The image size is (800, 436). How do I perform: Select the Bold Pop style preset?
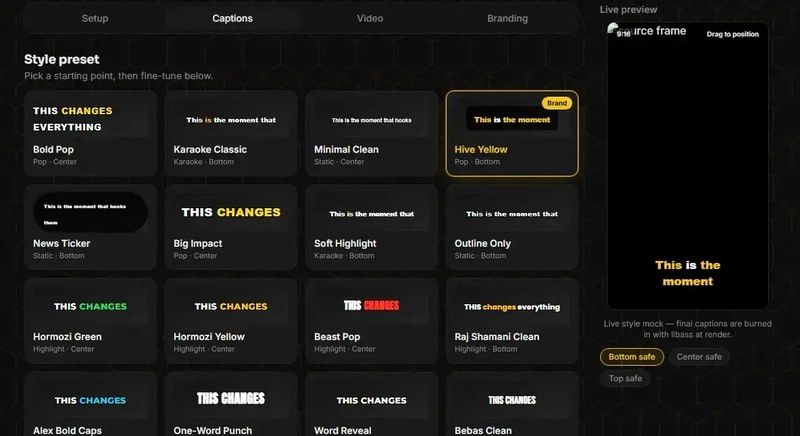90,134
